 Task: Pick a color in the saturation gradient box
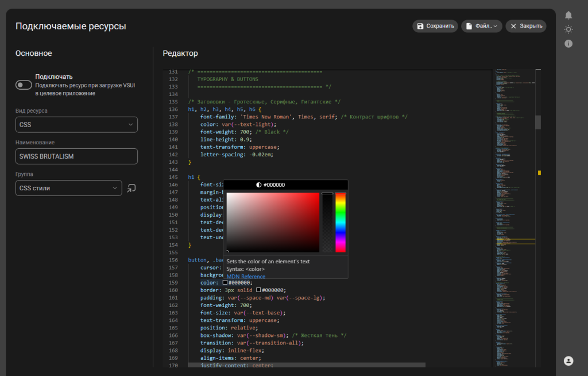(x=273, y=222)
